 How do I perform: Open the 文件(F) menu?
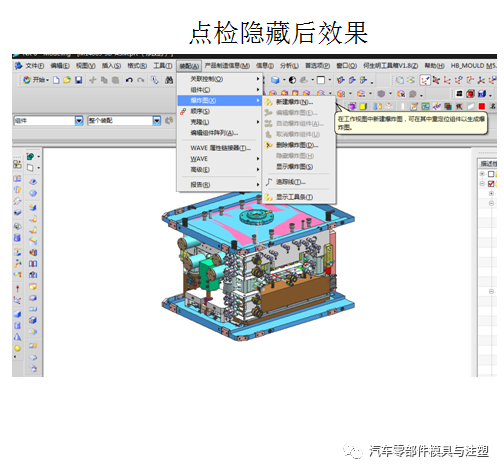coord(34,66)
